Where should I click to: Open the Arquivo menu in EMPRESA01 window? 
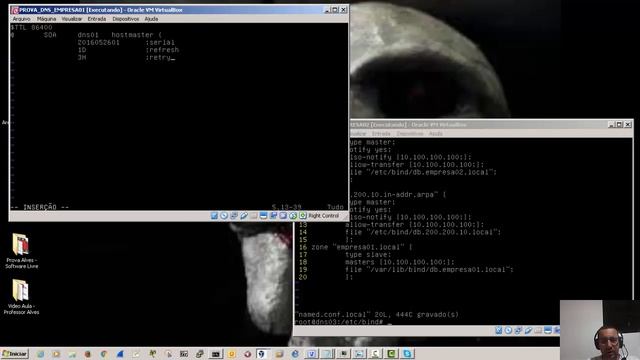[21, 19]
